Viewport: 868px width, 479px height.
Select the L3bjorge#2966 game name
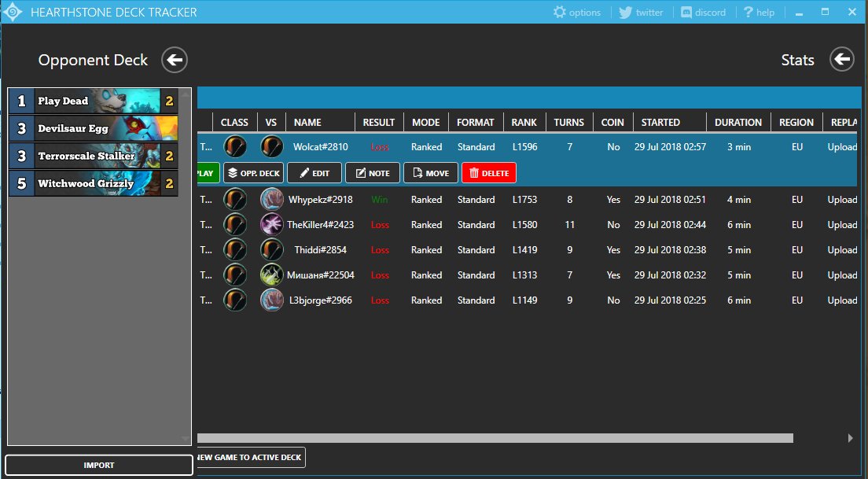click(x=321, y=300)
